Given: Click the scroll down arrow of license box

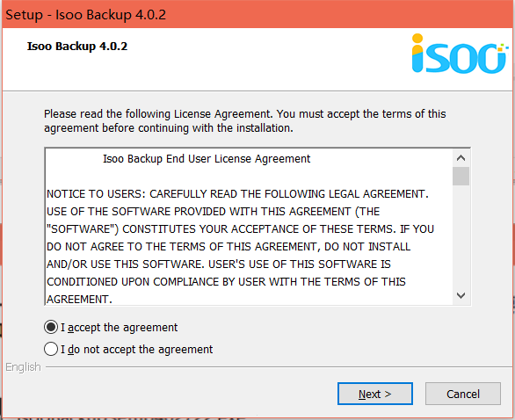Looking at the screenshot, I should [461, 295].
